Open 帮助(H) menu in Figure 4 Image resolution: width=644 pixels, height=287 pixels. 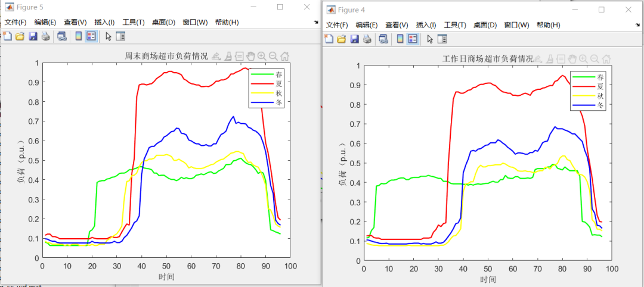point(549,25)
